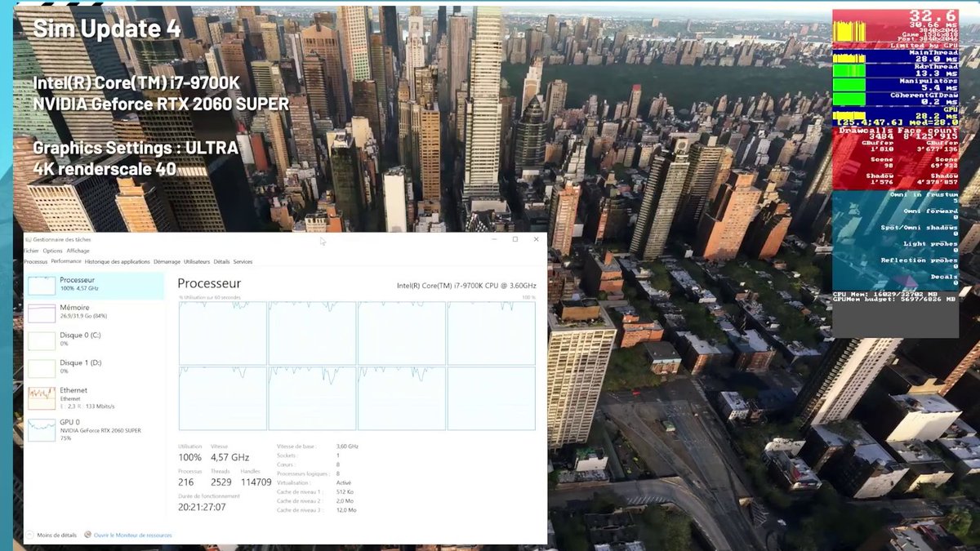Open the Détails tab
The height and width of the screenshot is (551, 980).
tap(221, 262)
